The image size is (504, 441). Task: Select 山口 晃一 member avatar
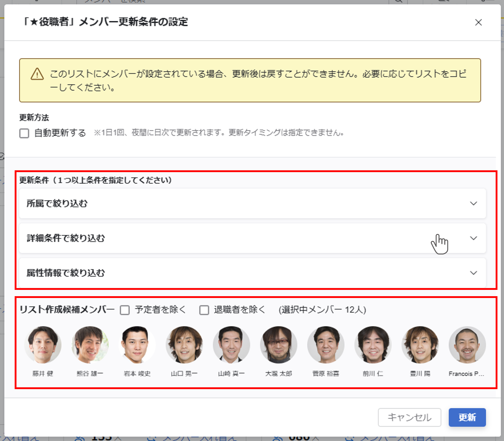click(x=184, y=345)
